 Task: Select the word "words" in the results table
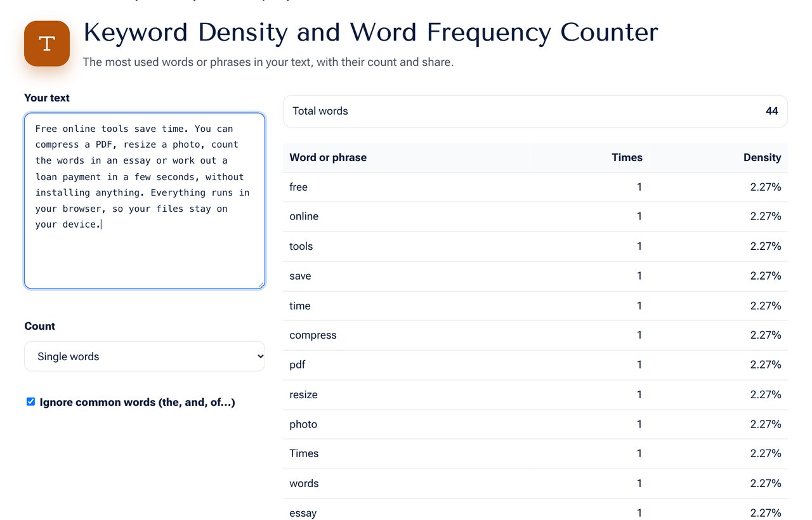[x=304, y=483]
